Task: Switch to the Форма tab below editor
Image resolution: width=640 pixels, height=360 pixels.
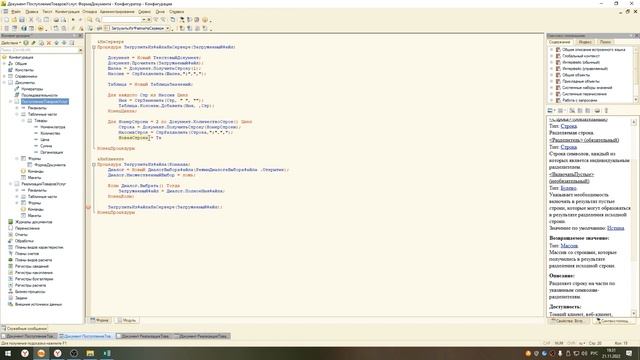Action: click(x=100, y=320)
